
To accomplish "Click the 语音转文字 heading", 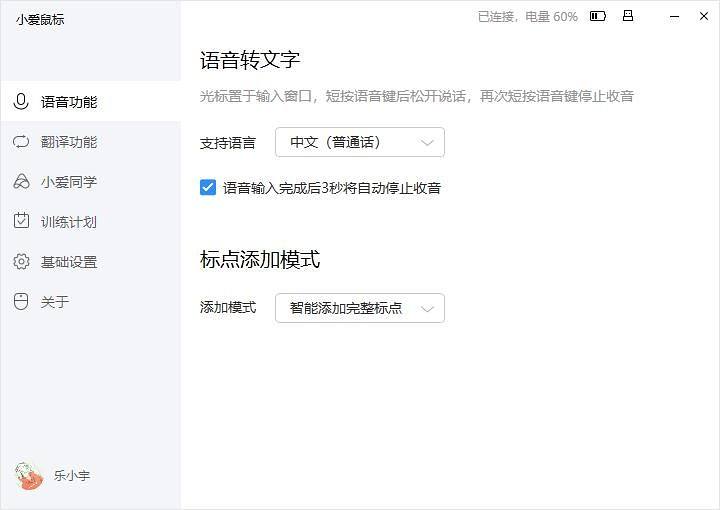I will point(250,60).
